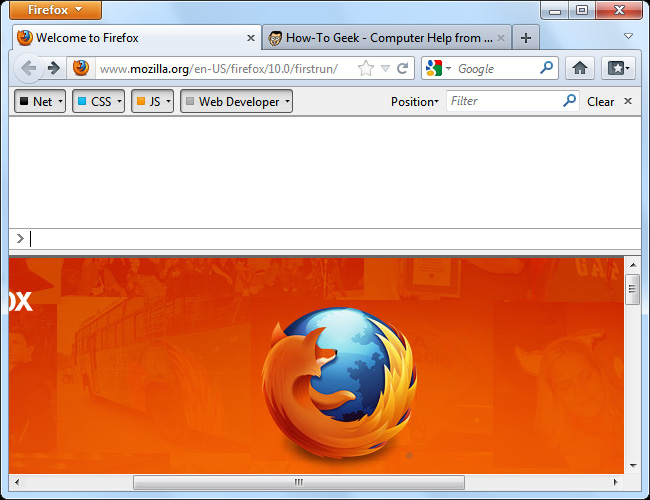Click the vertical scrollbar up arrow

coord(633,265)
